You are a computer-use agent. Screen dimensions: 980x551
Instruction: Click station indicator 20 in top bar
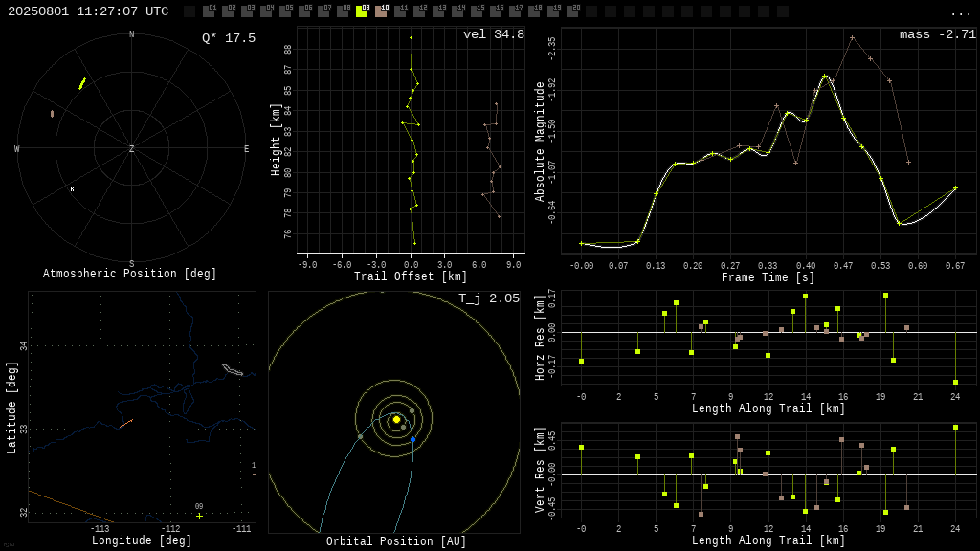572,11
